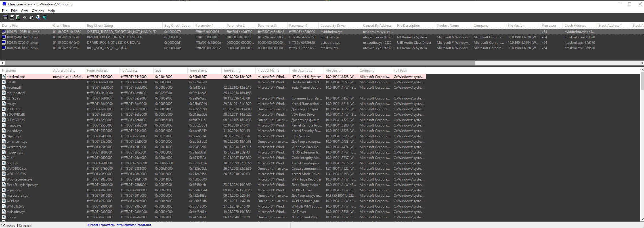Open the Advanced Options toolbar icon
Image resolution: width=644 pixels, height=228 pixels.
coord(5,17)
